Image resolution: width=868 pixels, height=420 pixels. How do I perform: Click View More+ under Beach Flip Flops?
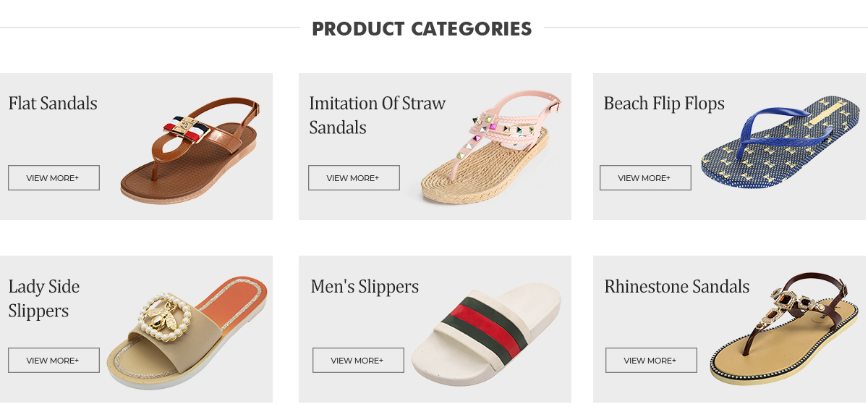645,178
